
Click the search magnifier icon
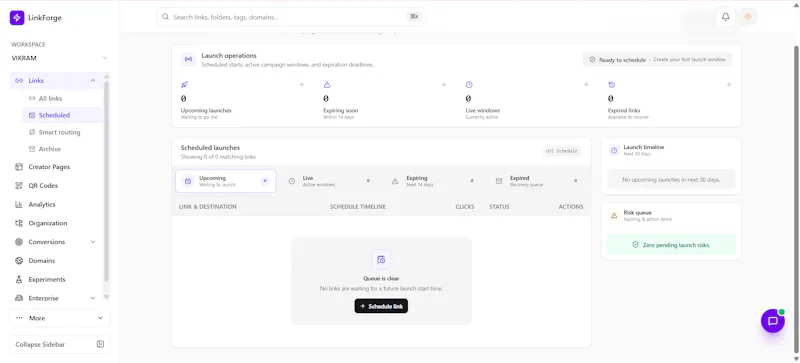coord(165,17)
